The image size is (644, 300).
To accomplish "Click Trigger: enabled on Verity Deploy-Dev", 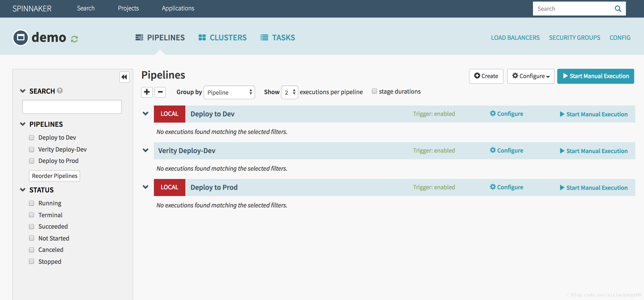I will pos(434,151).
